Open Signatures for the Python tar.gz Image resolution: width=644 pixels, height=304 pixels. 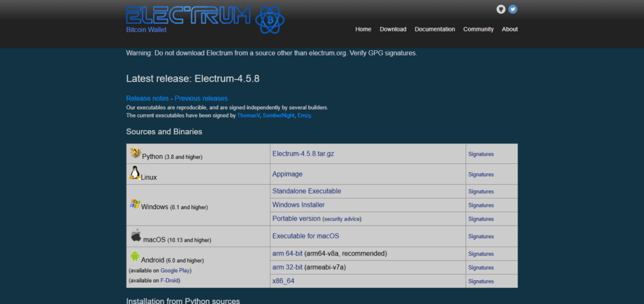[x=481, y=155]
